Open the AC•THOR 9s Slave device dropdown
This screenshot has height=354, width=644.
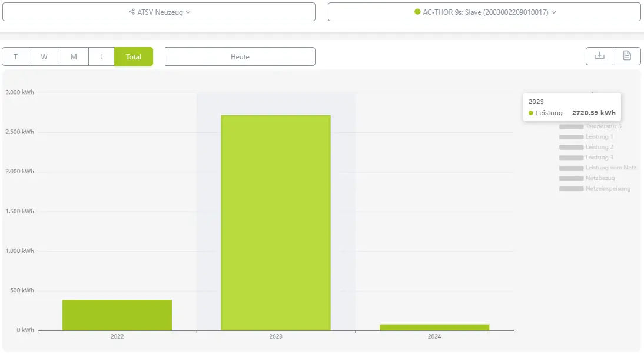point(484,12)
